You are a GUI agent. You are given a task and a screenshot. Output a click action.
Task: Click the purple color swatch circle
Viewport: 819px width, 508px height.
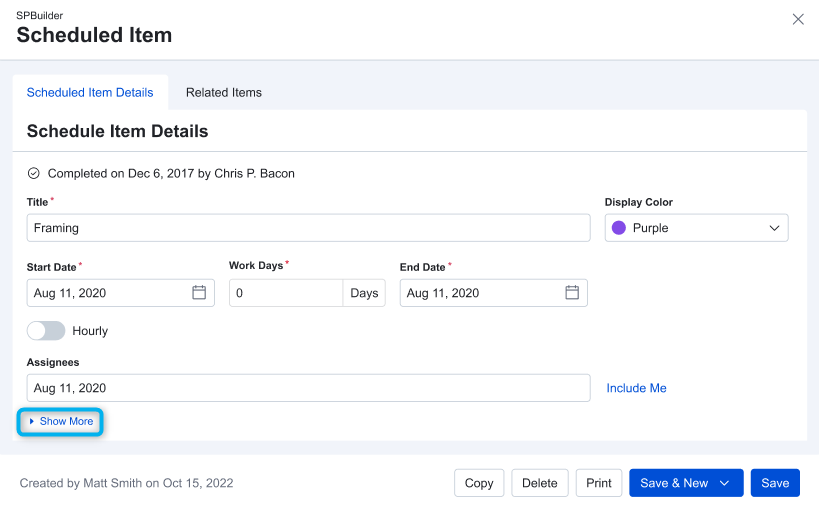pos(619,228)
